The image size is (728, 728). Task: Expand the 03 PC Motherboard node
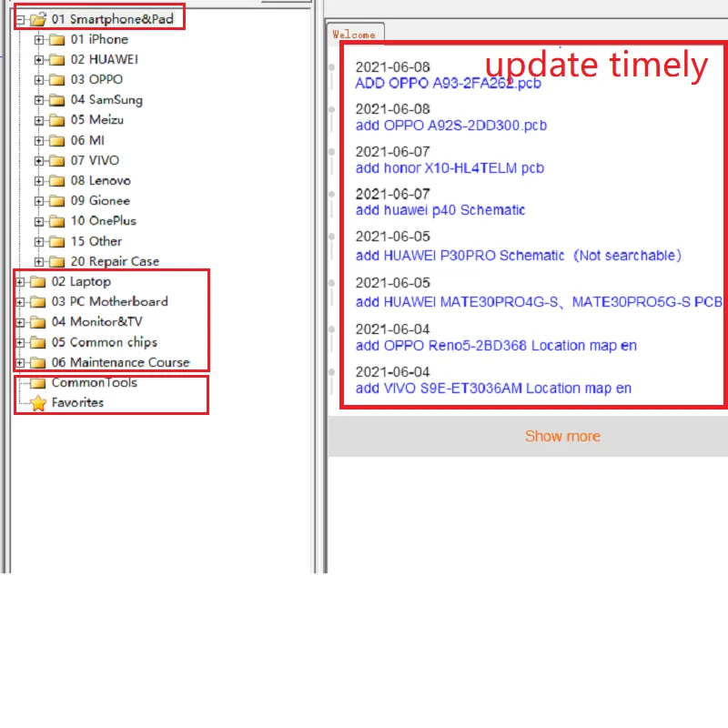point(20,302)
